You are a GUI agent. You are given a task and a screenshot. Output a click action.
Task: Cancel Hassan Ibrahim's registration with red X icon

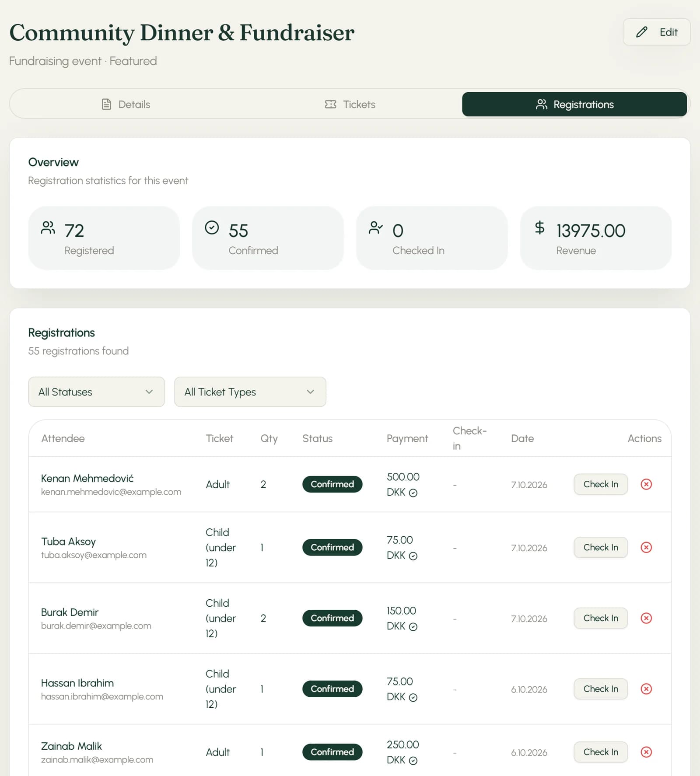point(646,689)
